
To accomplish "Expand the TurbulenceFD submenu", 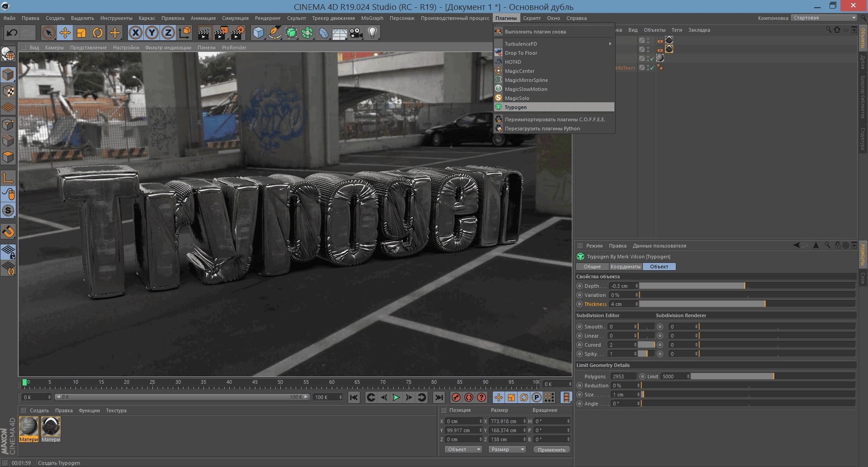I will [x=554, y=44].
